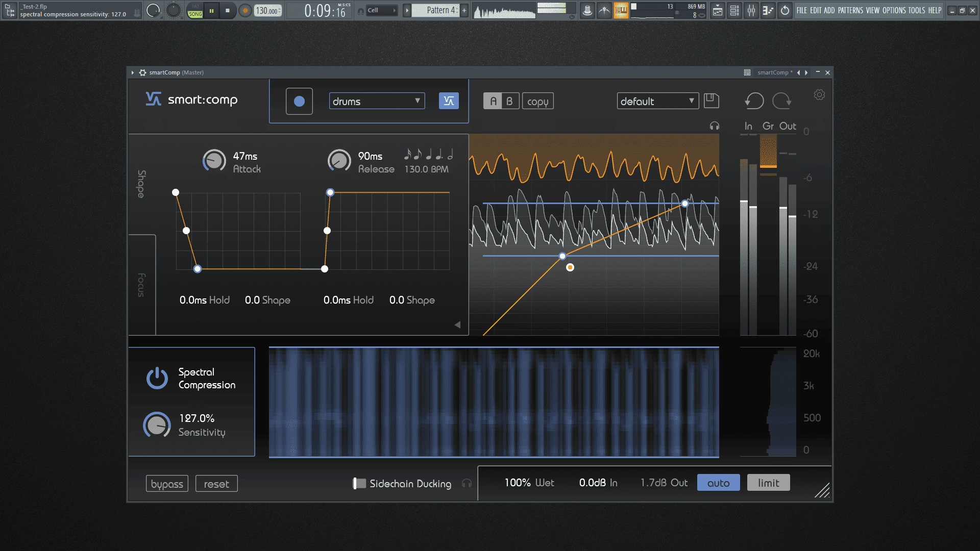Toggle the limit button

pos(768,483)
